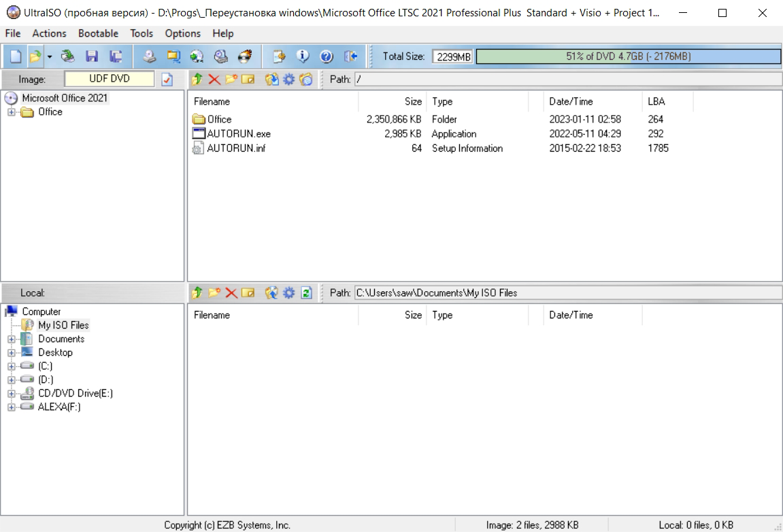783x532 pixels.
Task: Sort image files by the LBA column header
Action: click(x=667, y=101)
